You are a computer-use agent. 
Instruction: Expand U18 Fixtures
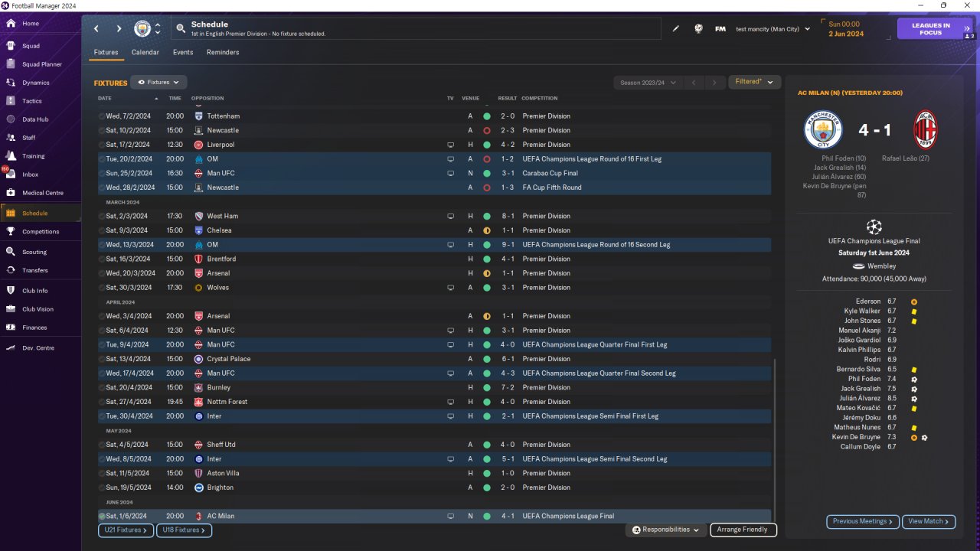pos(185,530)
